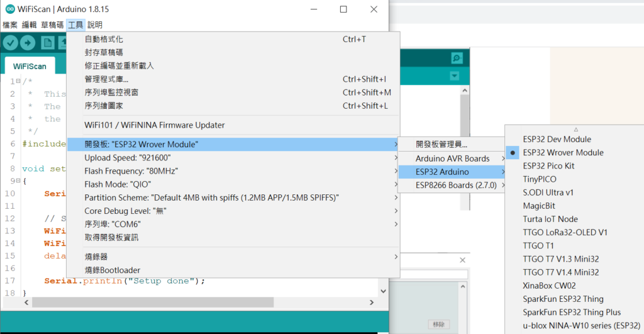This screenshot has width=644, height=334.
Task: Click the editor's scroll-left arrow
Action: click(x=26, y=303)
